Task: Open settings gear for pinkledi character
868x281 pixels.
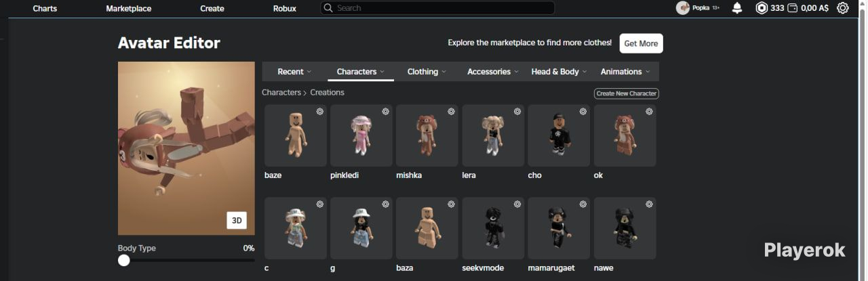Action: (x=385, y=111)
